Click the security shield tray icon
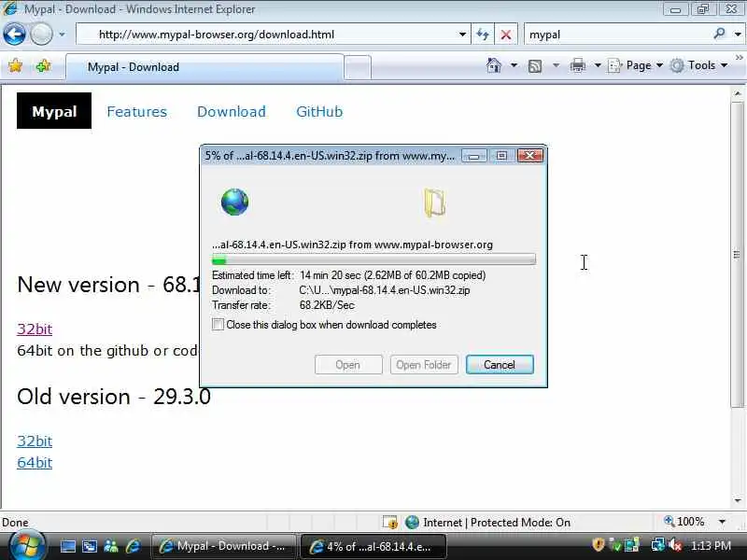 598,544
